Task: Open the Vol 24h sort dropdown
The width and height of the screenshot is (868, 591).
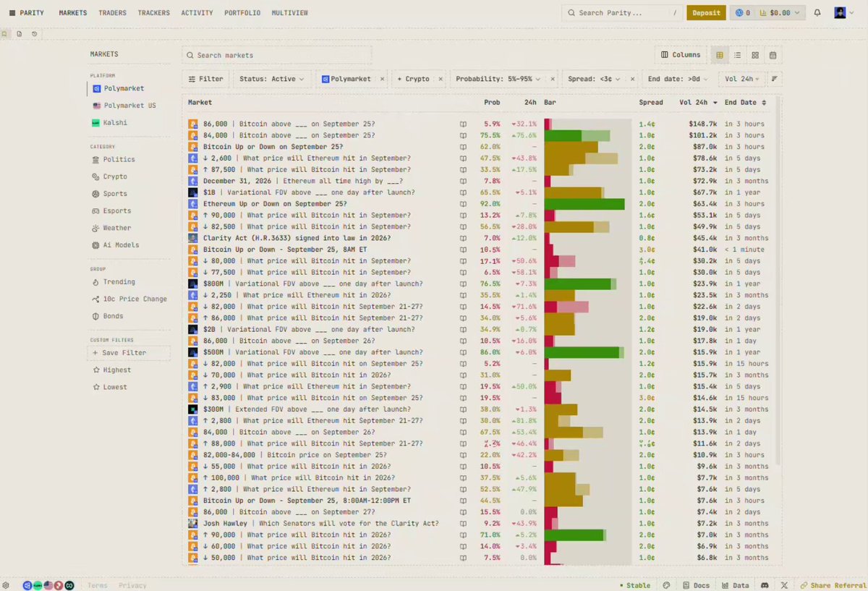Action: [741, 79]
